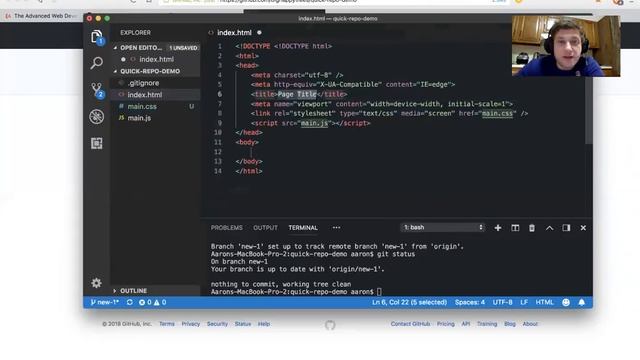Click the selected Title text on line 6
This screenshot has width=640, height=360.
(x=307, y=94)
